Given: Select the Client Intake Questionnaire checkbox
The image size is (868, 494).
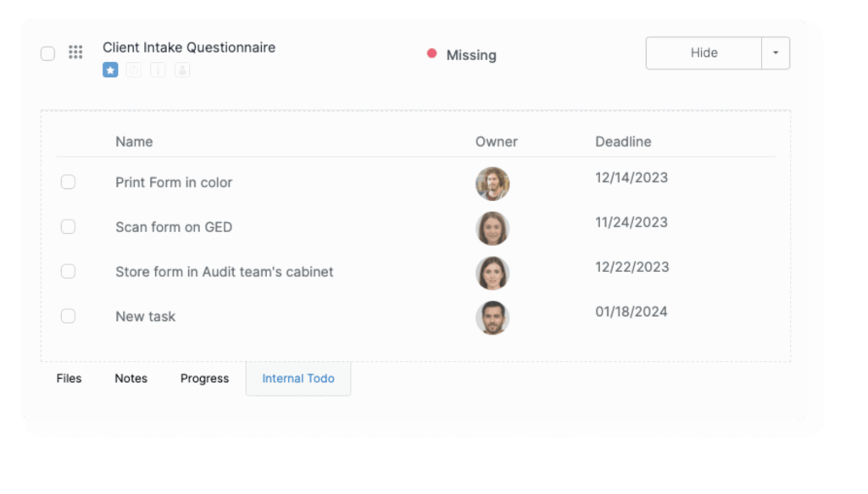Looking at the screenshot, I should pos(48,53).
